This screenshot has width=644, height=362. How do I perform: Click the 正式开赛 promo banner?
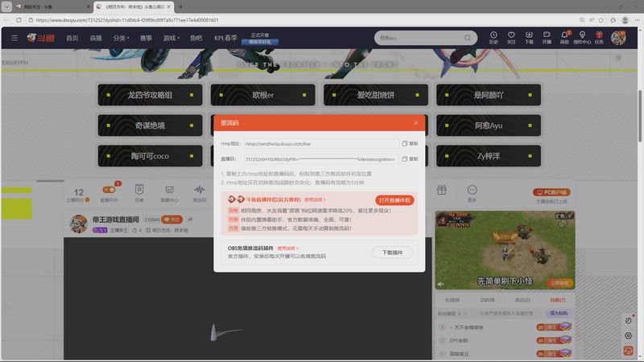[260, 39]
